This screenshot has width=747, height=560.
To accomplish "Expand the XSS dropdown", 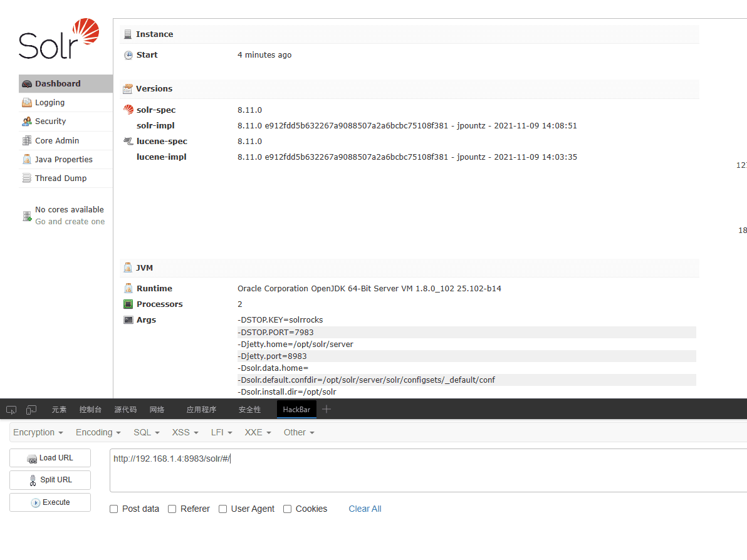I will coord(185,432).
